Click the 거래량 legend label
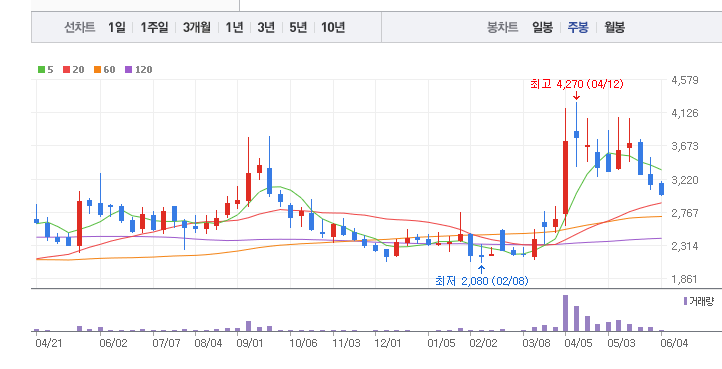 [701, 301]
